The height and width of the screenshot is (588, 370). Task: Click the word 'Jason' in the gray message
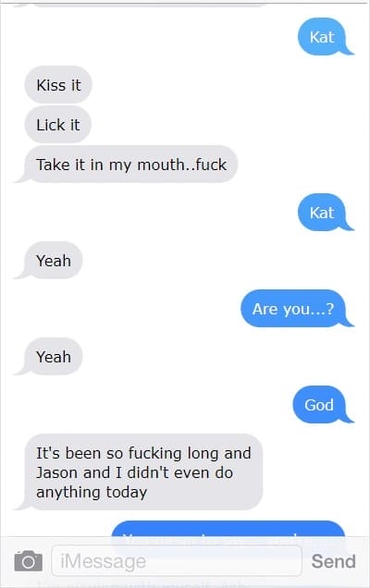click(57, 472)
